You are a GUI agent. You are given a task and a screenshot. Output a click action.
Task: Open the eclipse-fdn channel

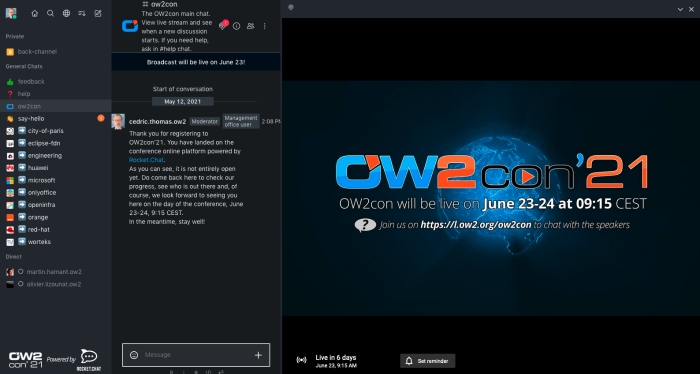(55, 143)
